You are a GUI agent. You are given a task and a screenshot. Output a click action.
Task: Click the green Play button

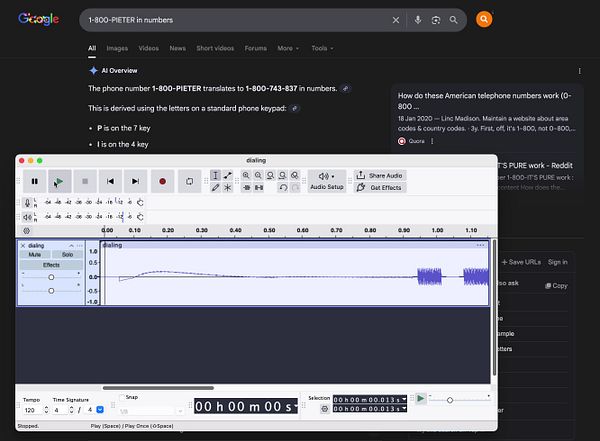pyautogui.click(x=59, y=181)
